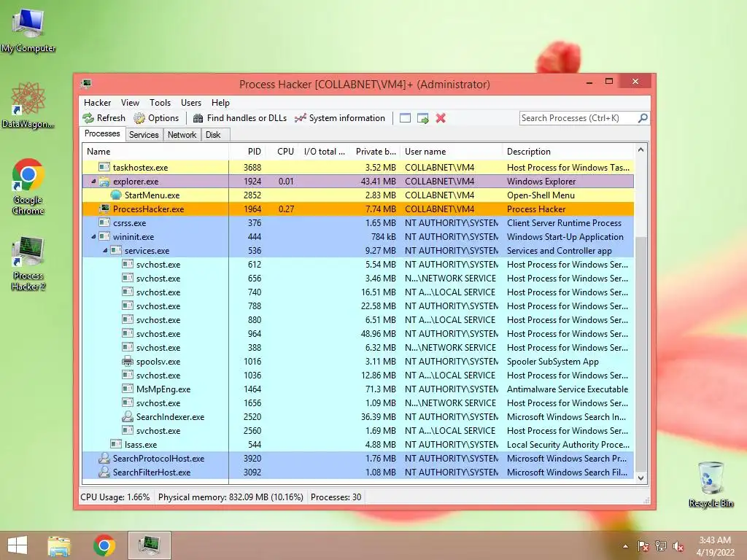Open the Google Chrome desktop shortcut
This screenshot has height=560, width=747.
(28, 186)
